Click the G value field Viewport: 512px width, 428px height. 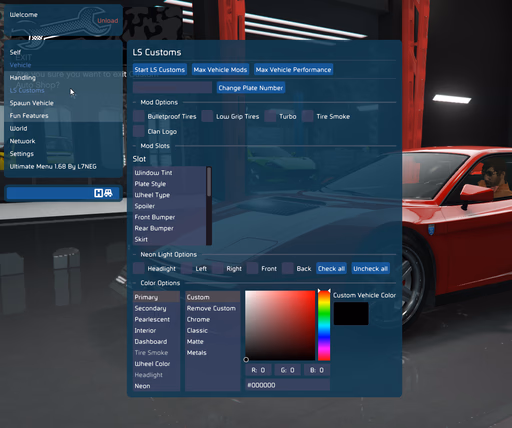287,370
